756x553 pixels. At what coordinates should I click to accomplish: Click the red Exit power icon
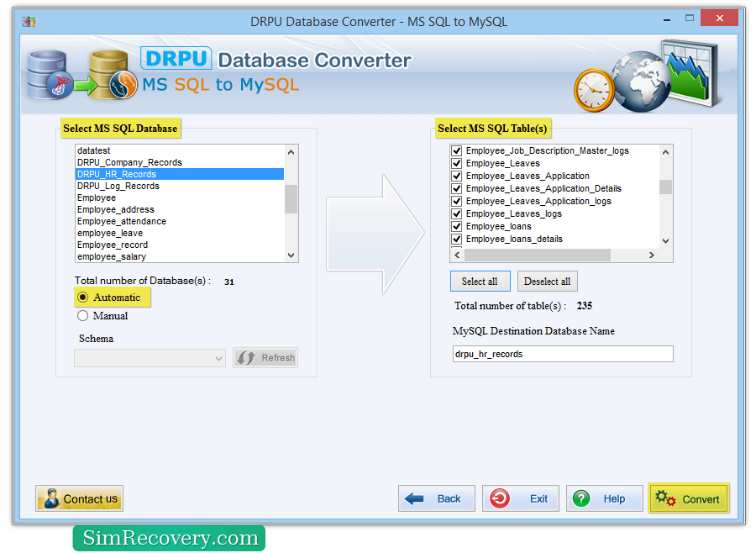pyautogui.click(x=500, y=498)
